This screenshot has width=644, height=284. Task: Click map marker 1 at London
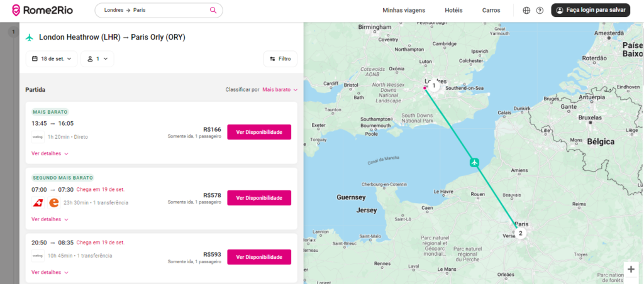[433, 85]
